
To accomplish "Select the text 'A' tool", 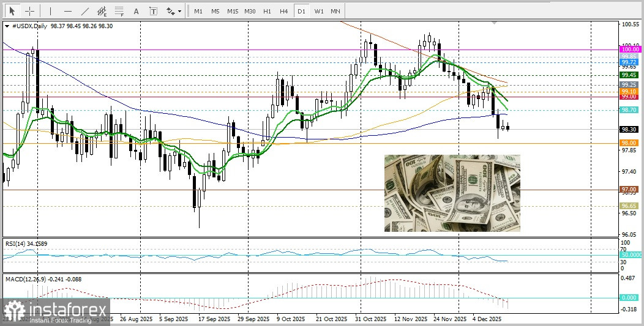I will [137, 11].
